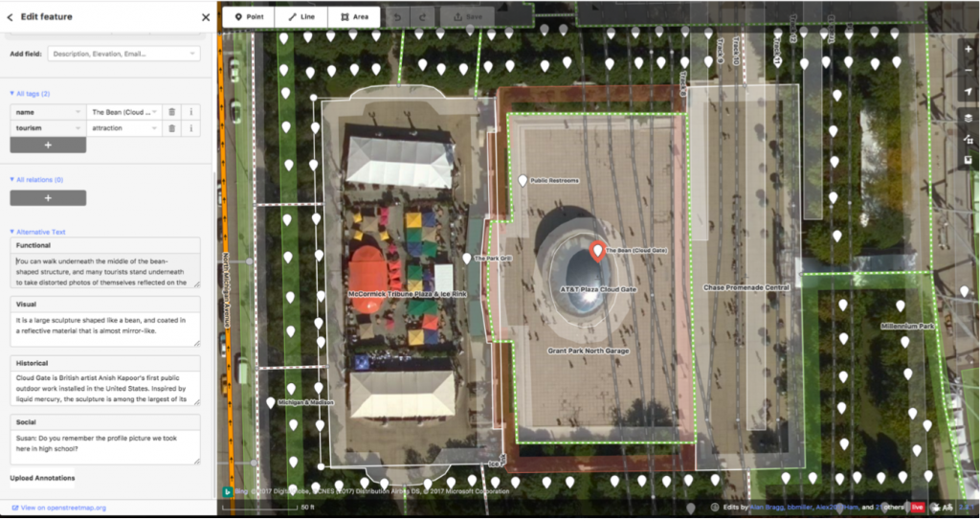Select the Point drawing tool

[249, 17]
